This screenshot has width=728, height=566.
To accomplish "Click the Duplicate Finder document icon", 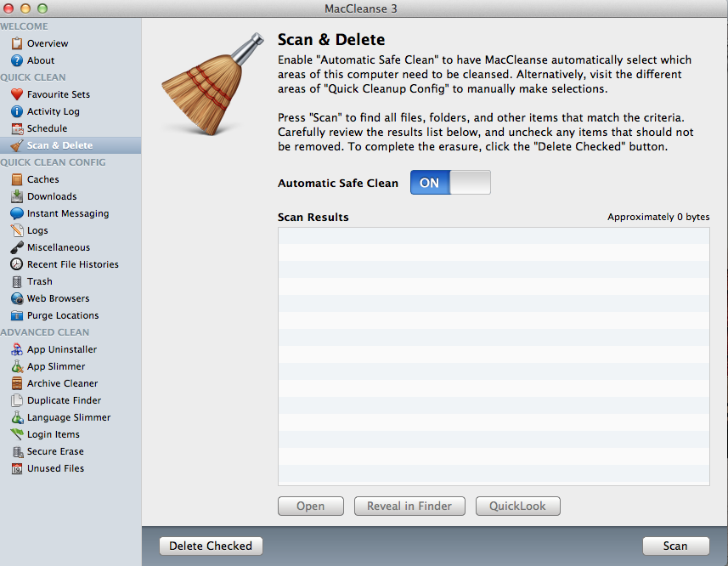I will coord(17,400).
